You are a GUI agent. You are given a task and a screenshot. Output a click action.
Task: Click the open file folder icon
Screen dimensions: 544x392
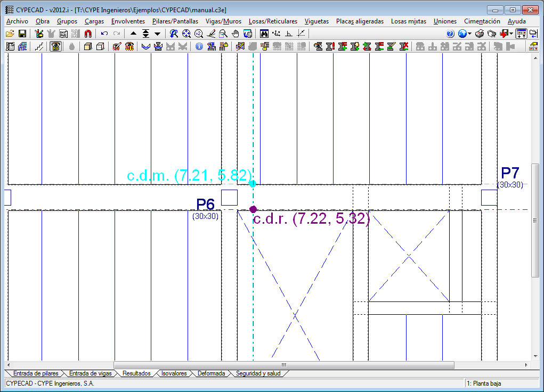pos(10,34)
